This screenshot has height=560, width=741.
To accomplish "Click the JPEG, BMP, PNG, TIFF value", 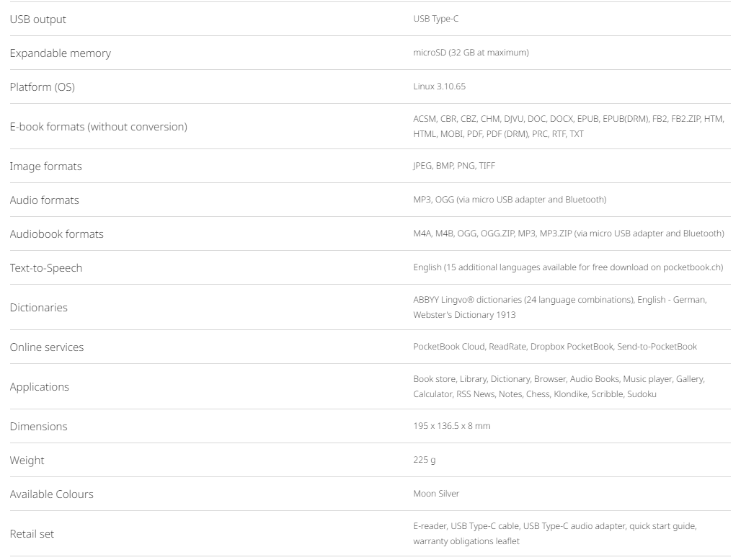I will pyautogui.click(x=453, y=166).
